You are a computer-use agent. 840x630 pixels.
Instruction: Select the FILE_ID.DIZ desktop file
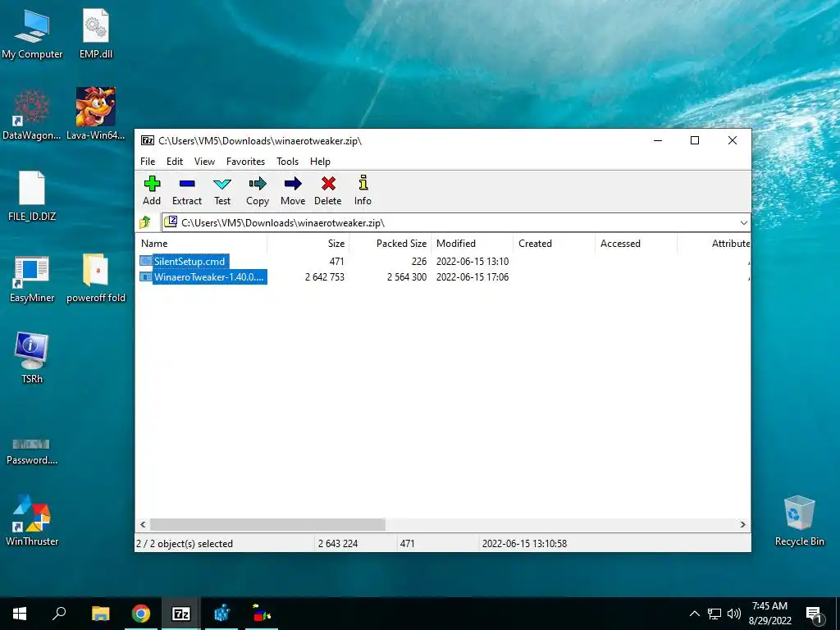point(32,196)
